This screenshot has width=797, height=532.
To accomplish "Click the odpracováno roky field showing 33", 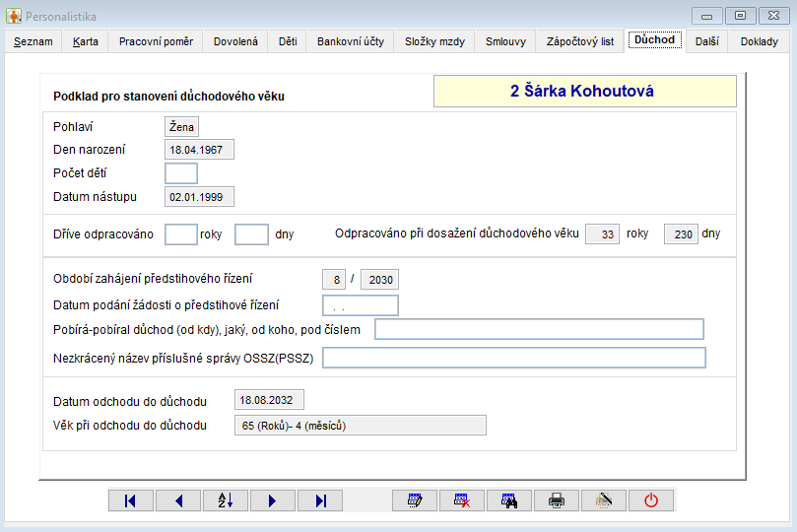I will [x=602, y=234].
